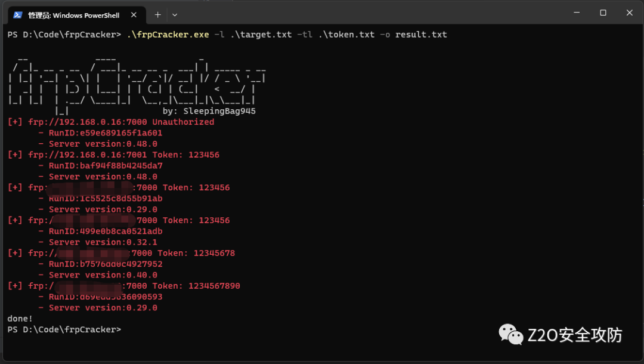Click frp://192.168.0.16:7001 Token: 123456 line

(x=113, y=155)
